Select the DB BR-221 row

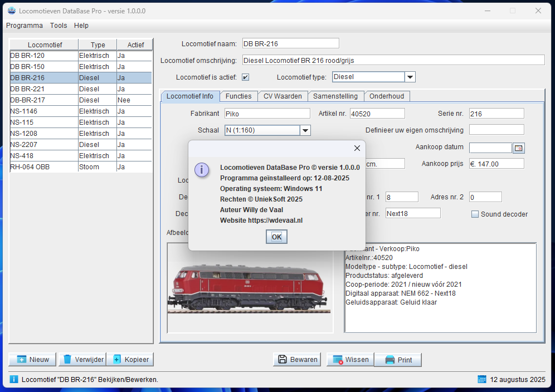click(81, 89)
